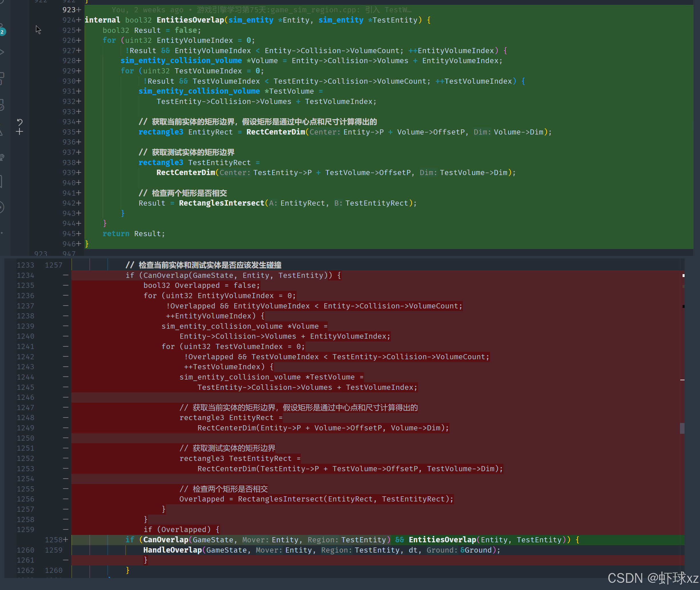Click the "Center:" inlay hint on line 935
The height and width of the screenshot is (590, 700).
click(325, 132)
